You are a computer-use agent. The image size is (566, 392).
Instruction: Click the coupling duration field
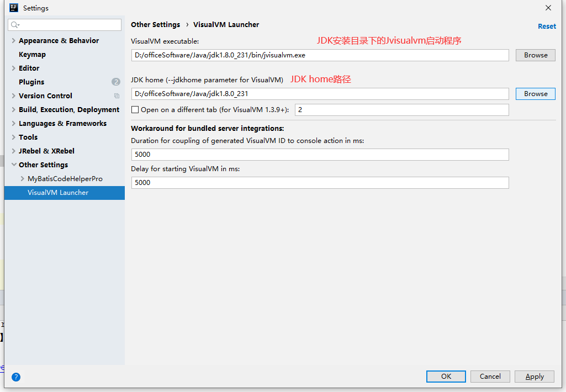pos(320,155)
